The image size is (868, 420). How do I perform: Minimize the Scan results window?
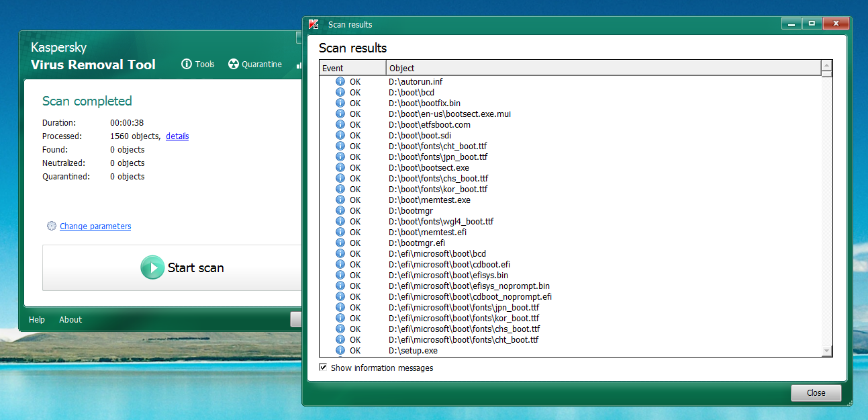point(792,24)
